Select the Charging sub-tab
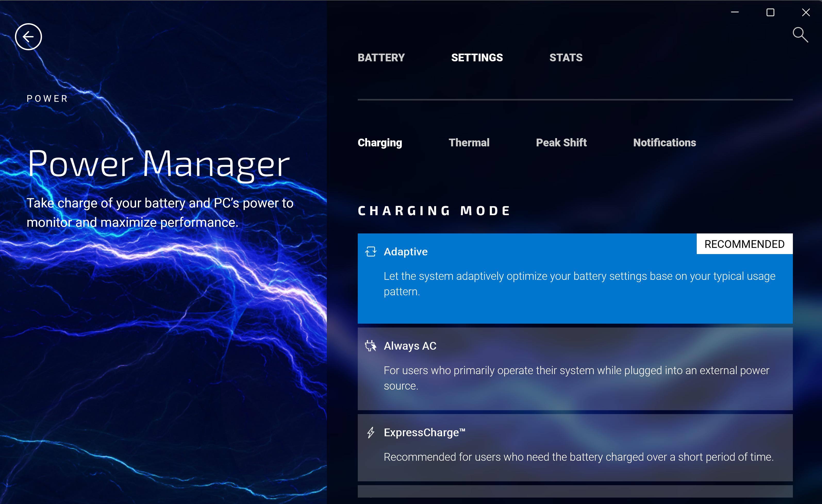The height and width of the screenshot is (504, 822). pos(380,143)
